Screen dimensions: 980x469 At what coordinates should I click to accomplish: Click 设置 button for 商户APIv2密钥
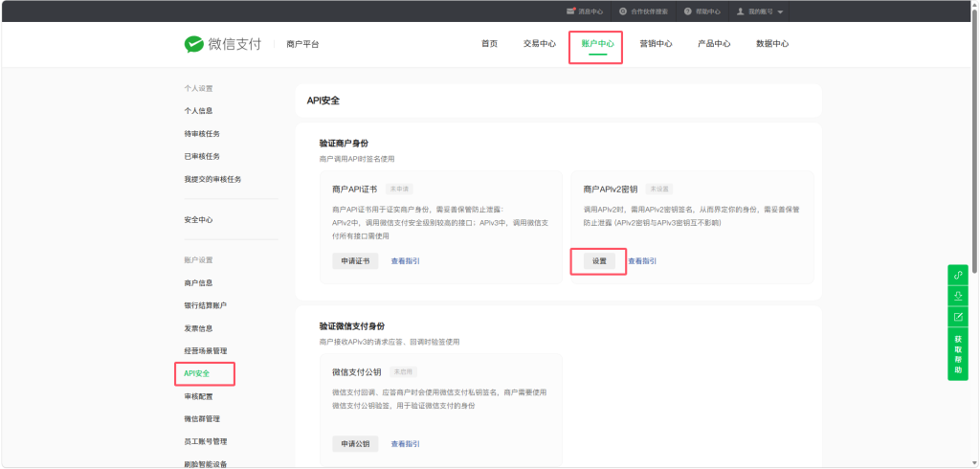coord(599,260)
